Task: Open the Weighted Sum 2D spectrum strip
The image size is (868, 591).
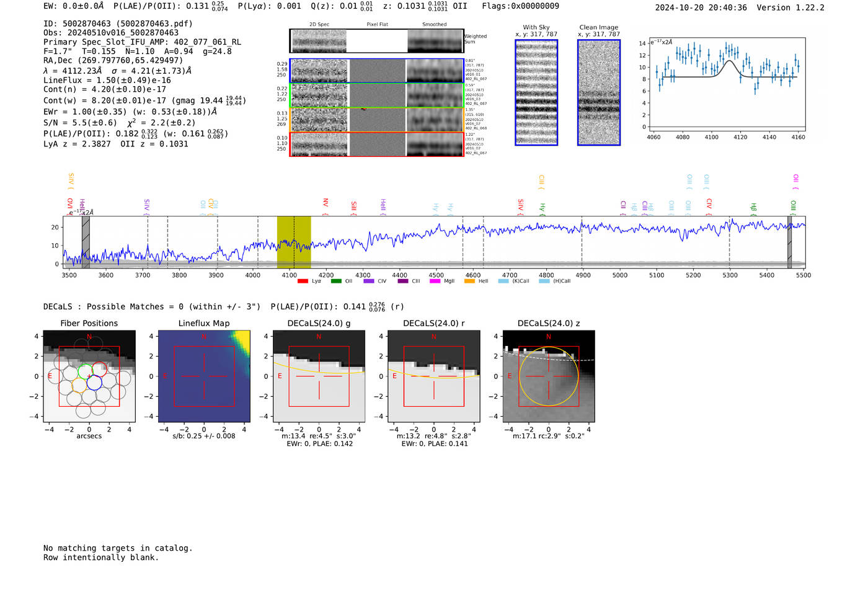Action: tap(376, 41)
